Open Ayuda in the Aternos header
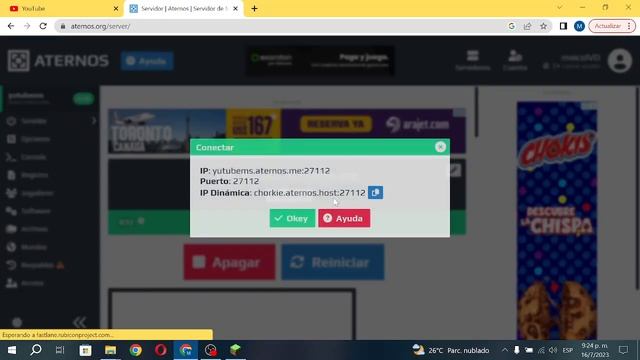 (x=147, y=61)
